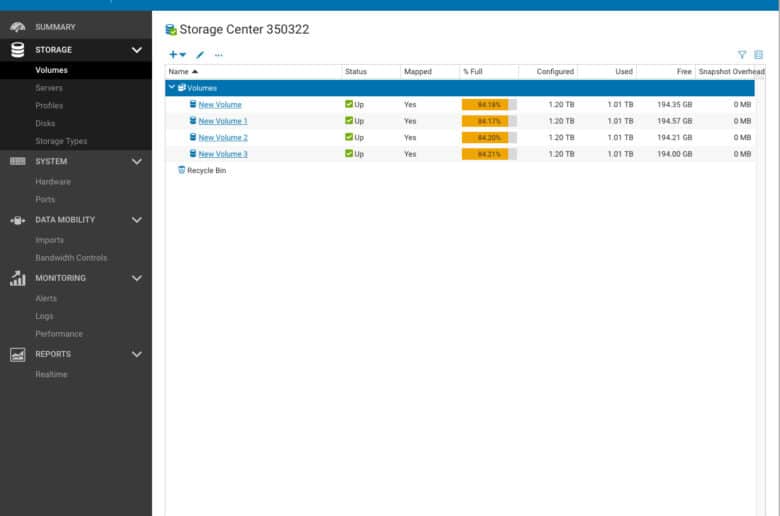This screenshot has height=516, width=780.
Task: Click the volume icon beside New Volume 3
Action: [x=193, y=153]
